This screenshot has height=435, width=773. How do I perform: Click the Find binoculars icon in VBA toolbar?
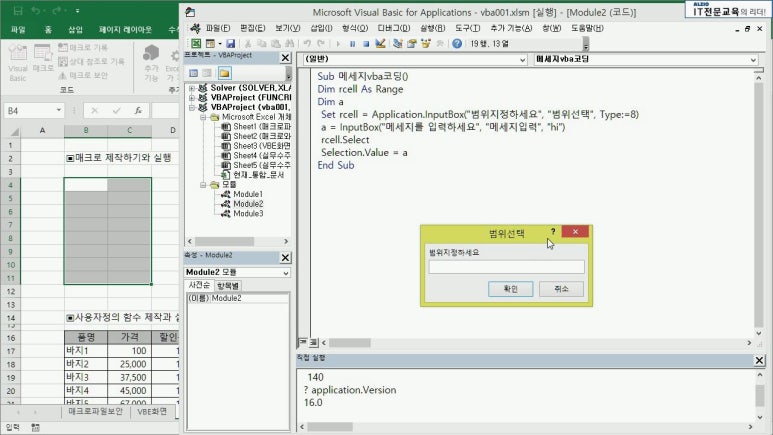click(x=289, y=44)
